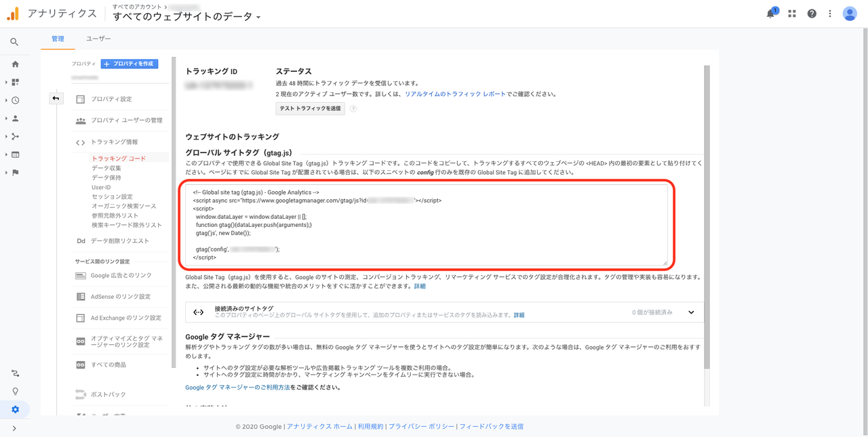Viewport: 868px width, 437px height.
Task: Open the Google apps grid icon
Action: [791, 14]
